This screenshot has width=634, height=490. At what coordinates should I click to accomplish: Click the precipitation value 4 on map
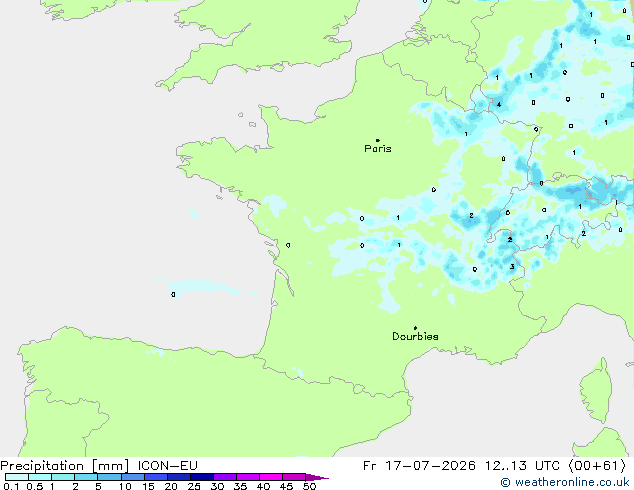499,105
